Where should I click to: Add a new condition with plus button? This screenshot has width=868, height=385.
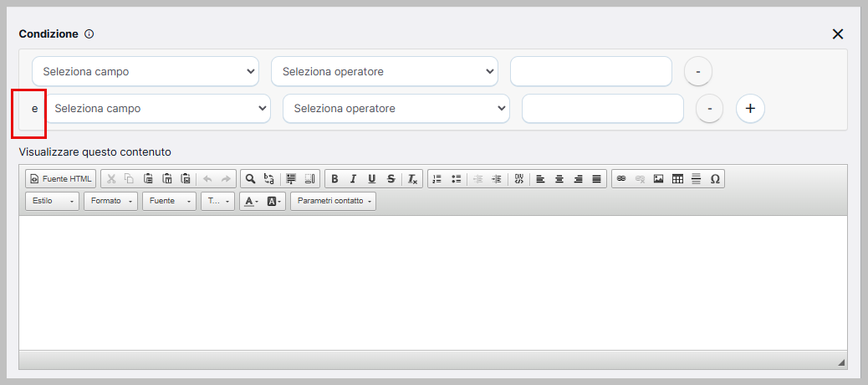[750, 109]
